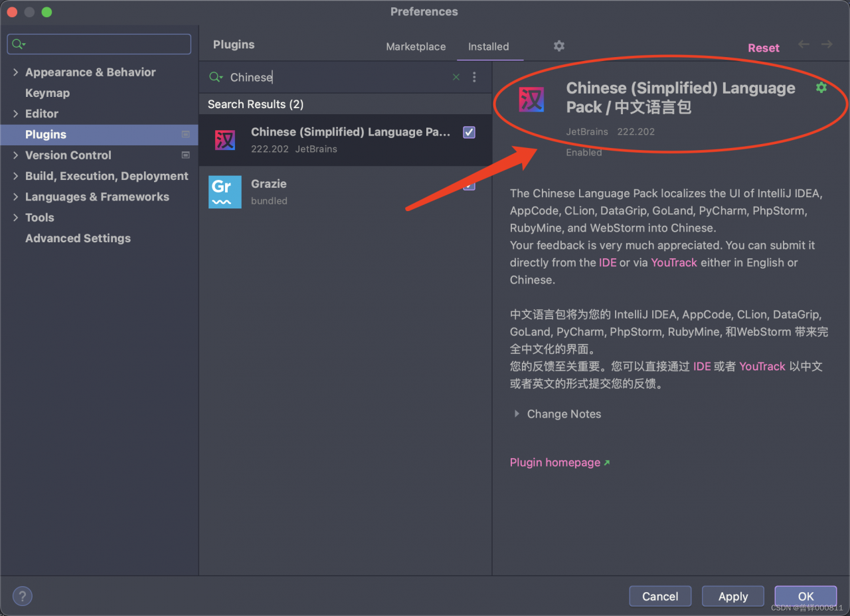
Task: Open the Plugins gear settings menu beside Installed
Action: pyautogui.click(x=559, y=46)
